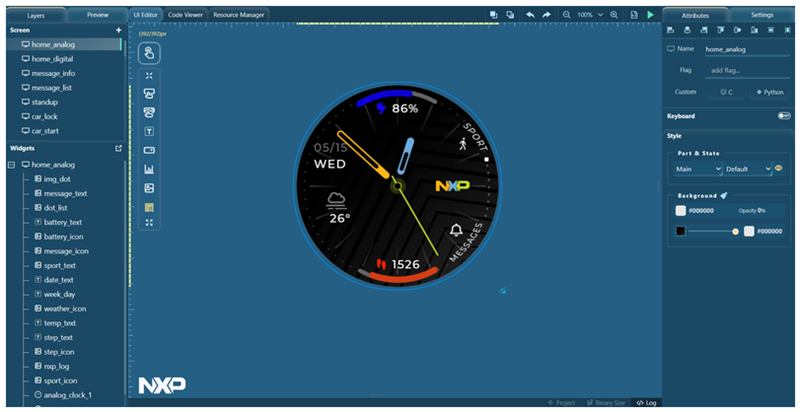Select the Attributes tab
Viewport: 800px width, 412px height.
(x=695, y=15)
